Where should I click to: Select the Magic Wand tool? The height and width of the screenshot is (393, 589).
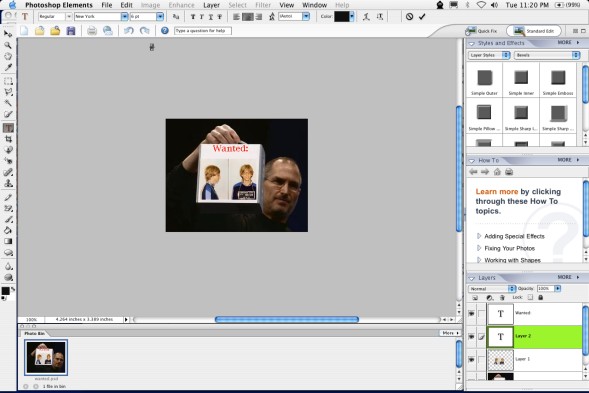click(8, 103)
